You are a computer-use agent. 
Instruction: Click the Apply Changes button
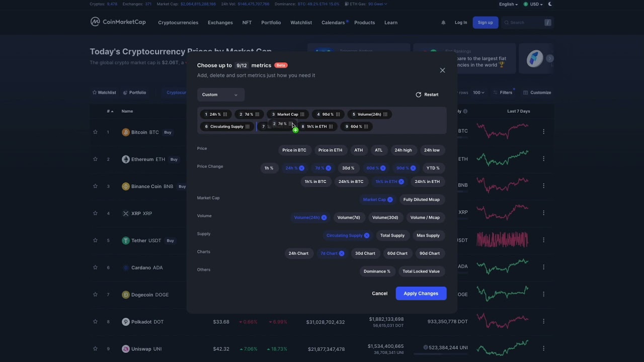pos(421,294)
